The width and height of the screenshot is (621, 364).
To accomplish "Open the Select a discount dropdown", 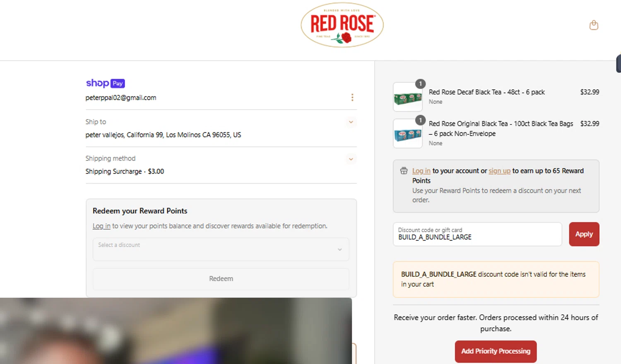I will tap(221, 249).
